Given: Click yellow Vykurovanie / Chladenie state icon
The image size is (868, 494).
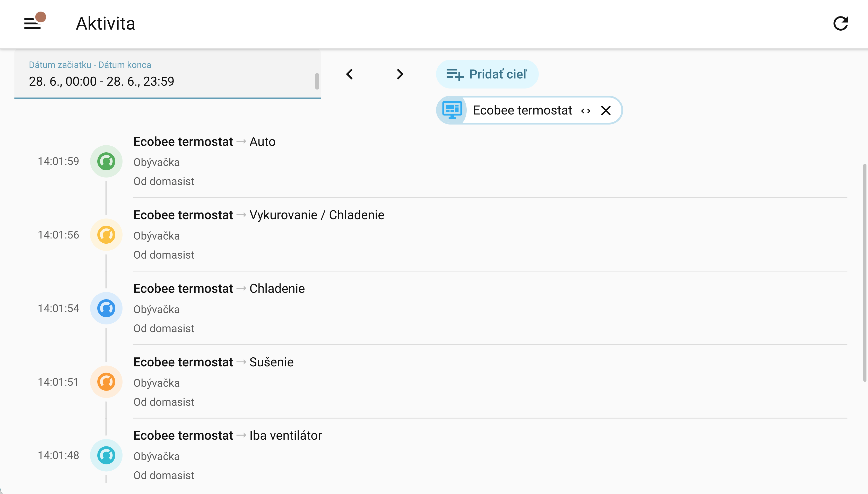Looking at the screenshot, I should pyautogui.click(x=106, y=235).
